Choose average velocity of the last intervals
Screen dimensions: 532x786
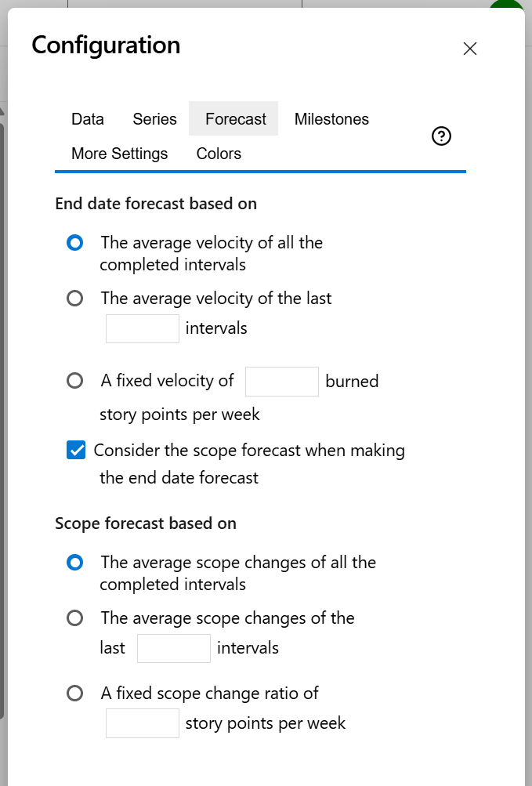(x=74, y=298)
